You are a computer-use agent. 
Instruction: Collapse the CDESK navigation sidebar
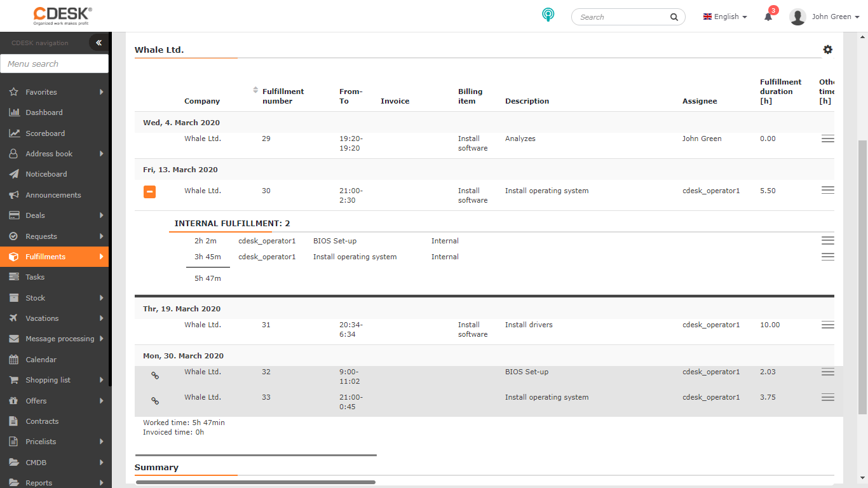[x=98, y=43]
